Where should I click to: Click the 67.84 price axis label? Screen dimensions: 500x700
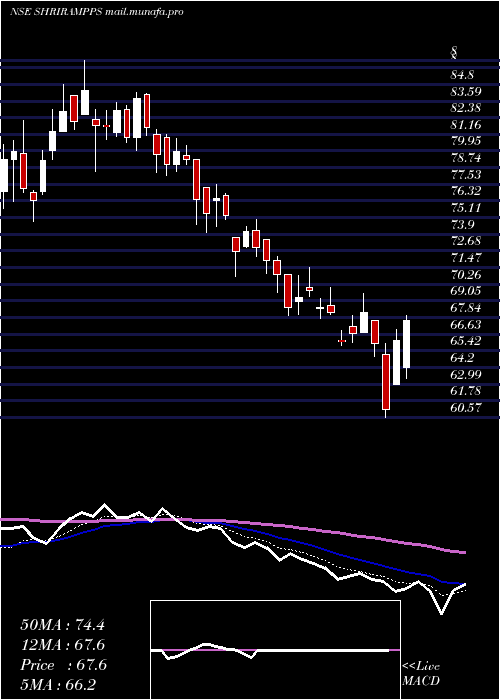[x=466, y=308]
